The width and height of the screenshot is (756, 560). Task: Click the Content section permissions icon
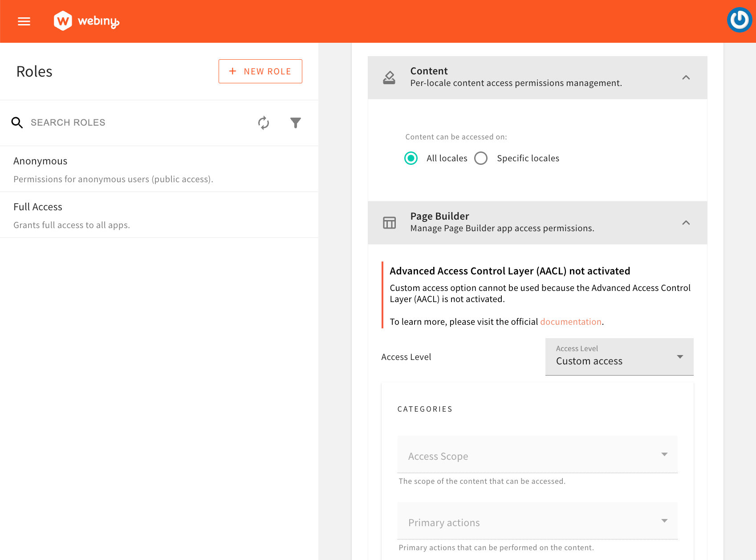389,77
